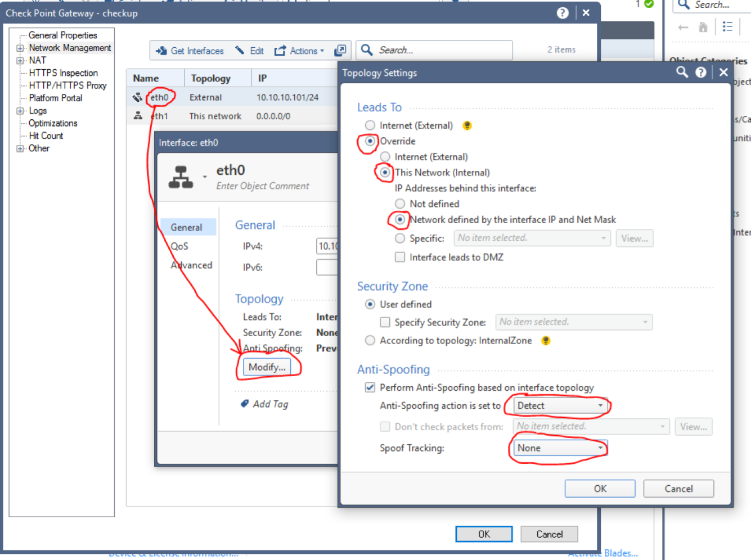Expand the NAT tree node
The image size is (751, 560).
[20, 61]
